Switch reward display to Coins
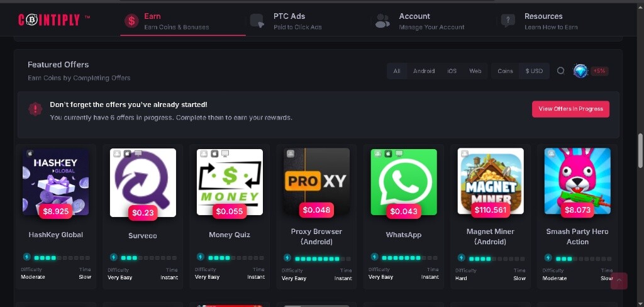The image size is (644, 307). [505, 71]
